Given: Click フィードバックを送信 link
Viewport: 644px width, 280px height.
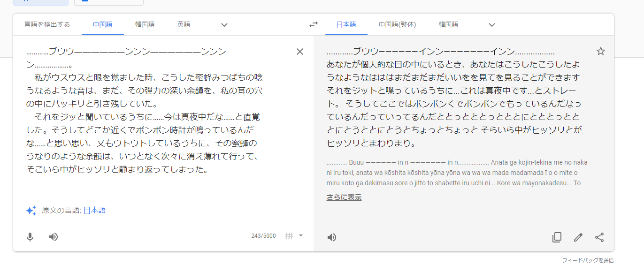Looking at the screenshot, I should tap(588, 260).
